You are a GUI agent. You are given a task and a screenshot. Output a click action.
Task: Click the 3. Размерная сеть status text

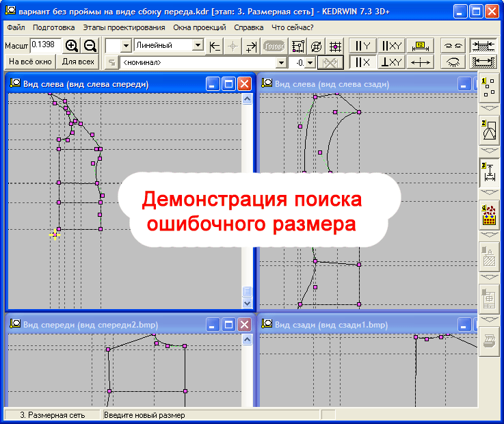point(53,415)
